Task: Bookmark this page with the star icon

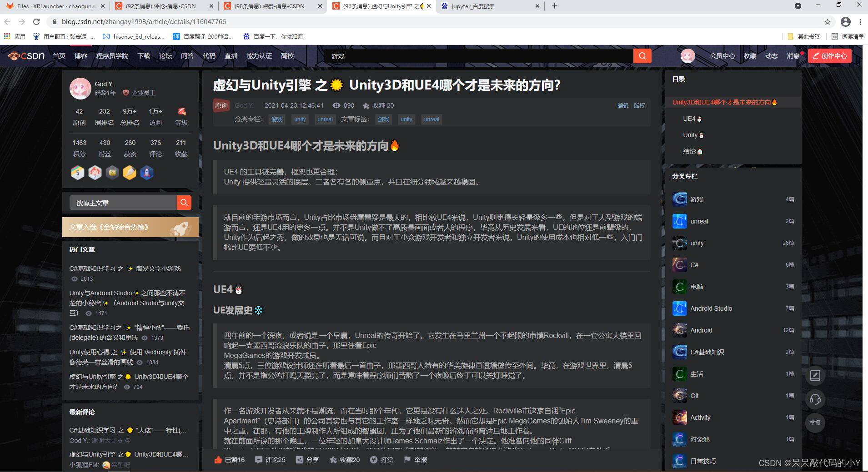Action: pyautogui.click(x=828, y=22)
